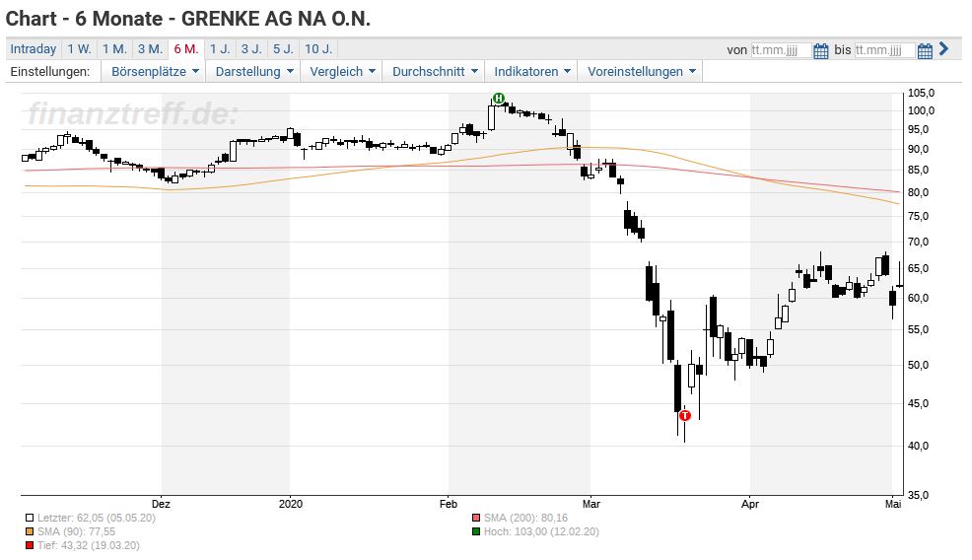This screenshot has height=560, width=972.
Task: Expand the Börsenplätze dropdown
Action: coord(155,71)
